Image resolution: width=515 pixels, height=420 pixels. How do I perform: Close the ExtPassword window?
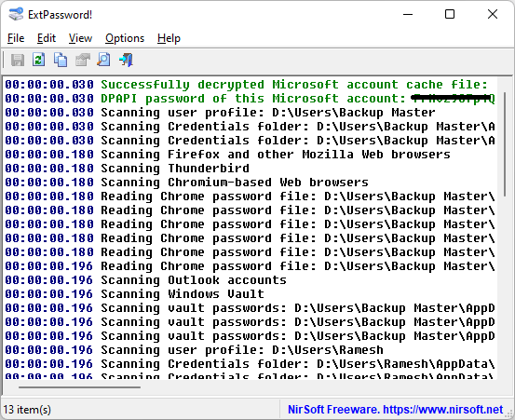pos(493,15)
